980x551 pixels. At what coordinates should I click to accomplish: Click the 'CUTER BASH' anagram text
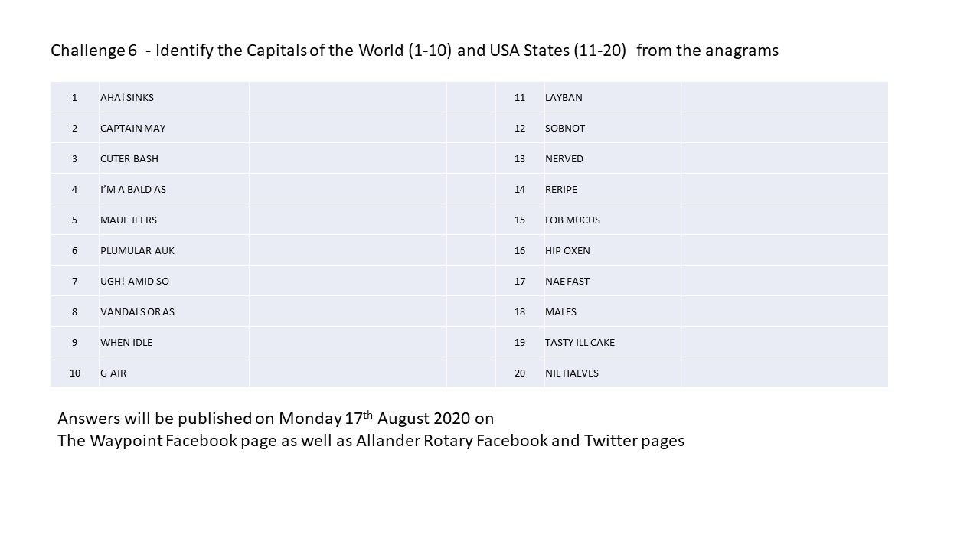coord(129,159)
